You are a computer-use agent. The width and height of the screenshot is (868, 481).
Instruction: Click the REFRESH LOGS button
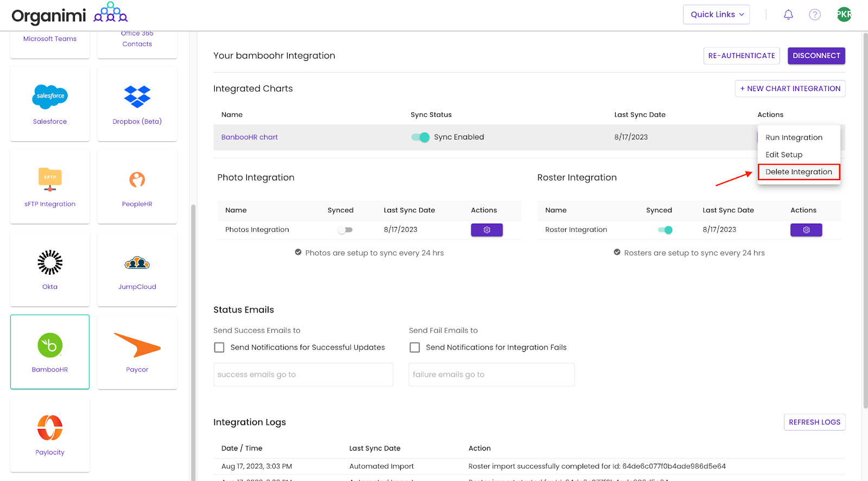click(814, 422)
